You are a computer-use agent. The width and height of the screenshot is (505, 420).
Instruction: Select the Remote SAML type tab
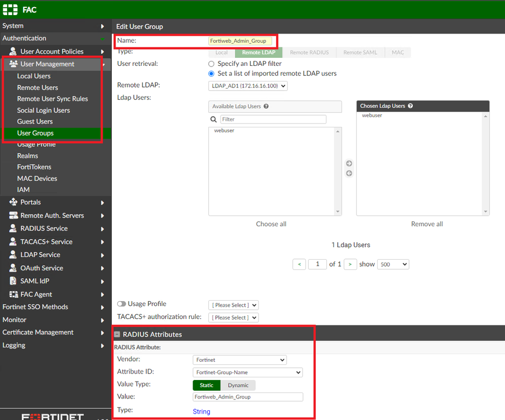360,52
